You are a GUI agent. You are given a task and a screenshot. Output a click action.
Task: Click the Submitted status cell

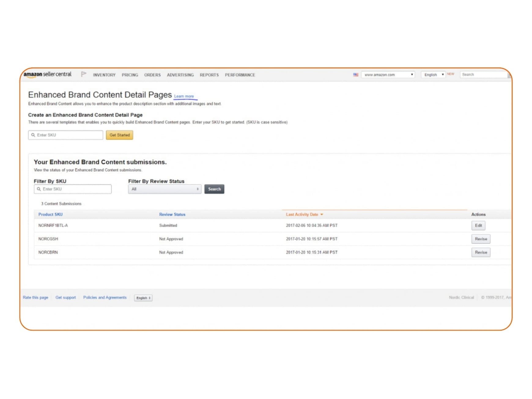[x=168, y=225]
